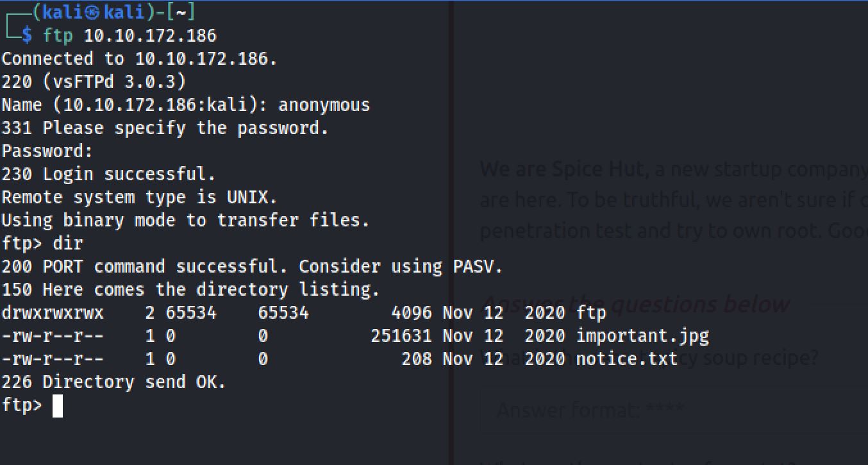Click the IP address in the ftp command
Screen dimensions: 868x465
pos(150,35)
